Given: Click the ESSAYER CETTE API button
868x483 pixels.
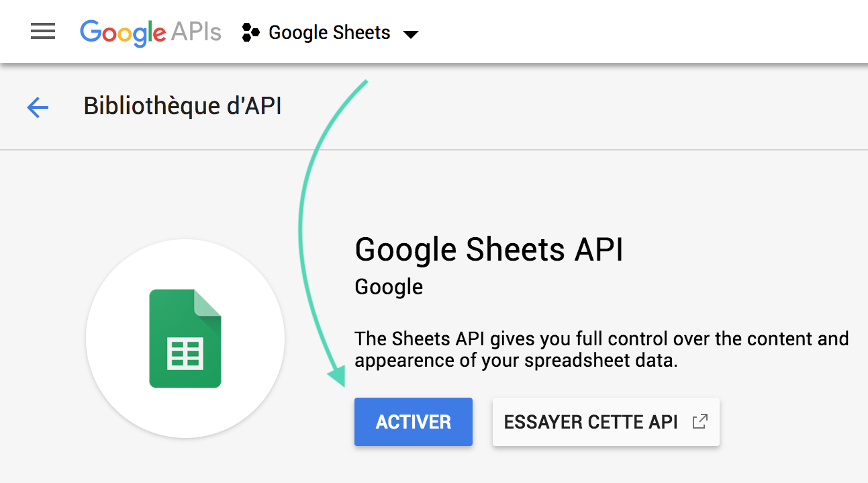Looking at the screenshot, I should click(606, 422).
